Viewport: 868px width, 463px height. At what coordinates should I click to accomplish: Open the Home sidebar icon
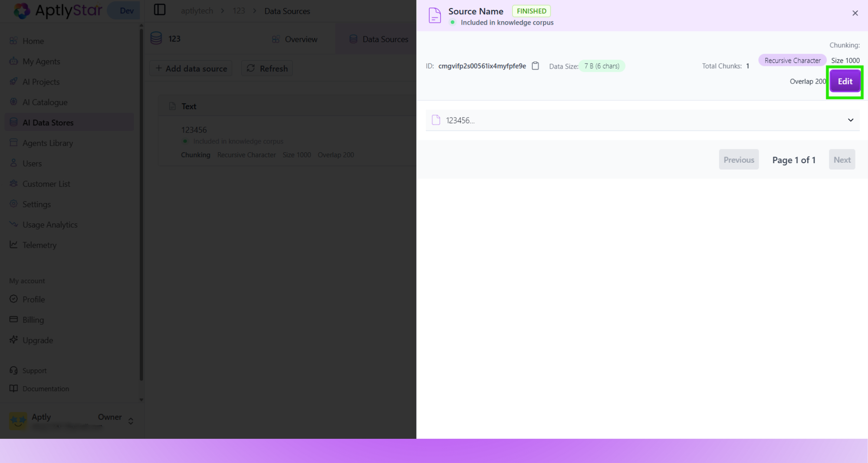tap(13, 41)
